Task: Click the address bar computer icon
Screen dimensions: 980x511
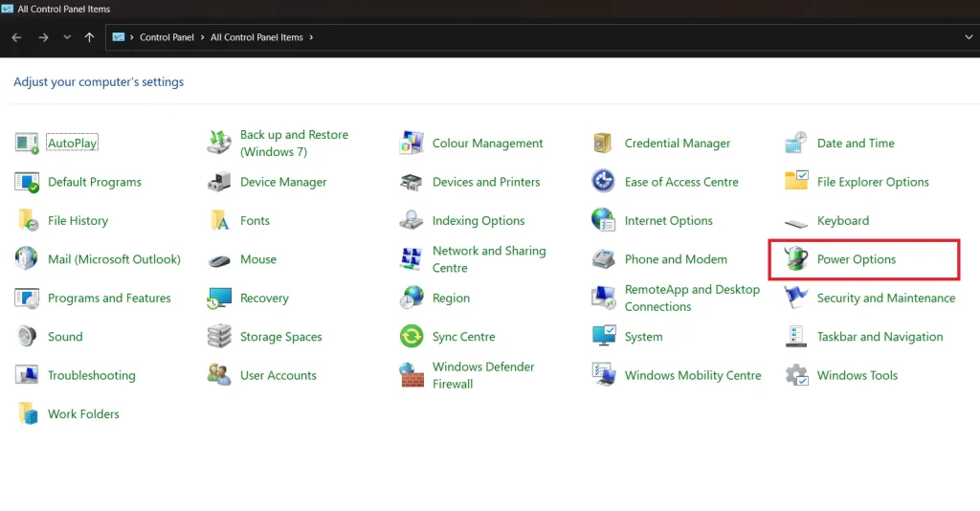Action: pyautogui.click(x=118, y=37)
